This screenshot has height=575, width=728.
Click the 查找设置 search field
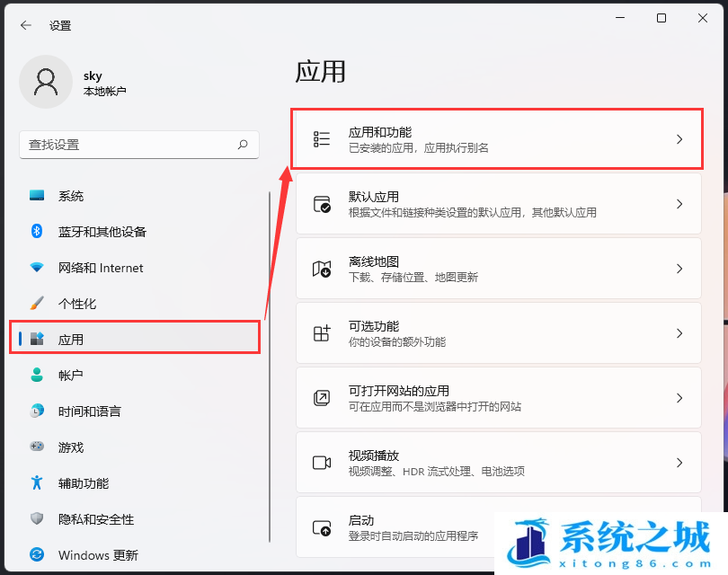pyautogui.click(x=138, y=145)
